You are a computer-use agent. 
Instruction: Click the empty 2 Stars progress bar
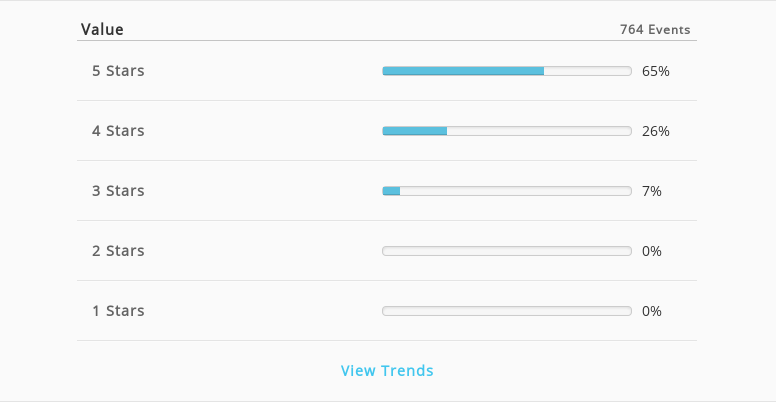507,251
